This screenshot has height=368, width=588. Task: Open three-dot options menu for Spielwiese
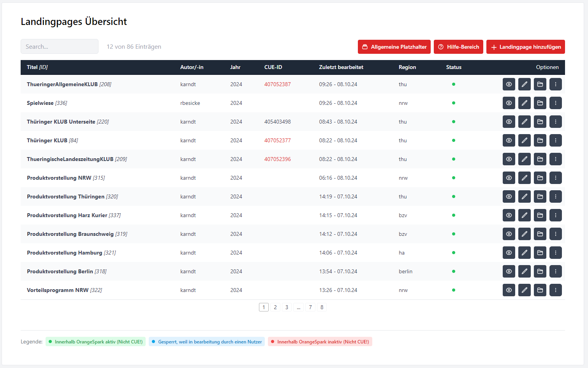pos(555,103)
